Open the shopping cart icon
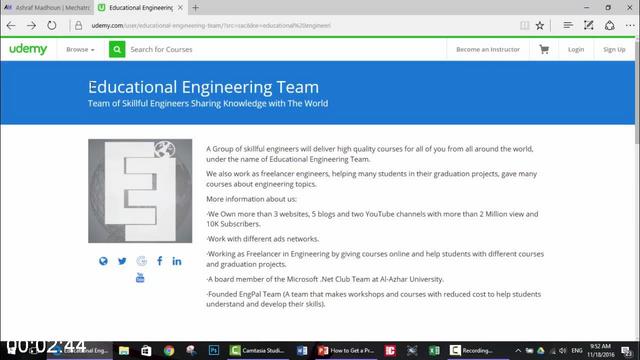Image resolution: width=640 pixels, height=360 pixels. 544,49
